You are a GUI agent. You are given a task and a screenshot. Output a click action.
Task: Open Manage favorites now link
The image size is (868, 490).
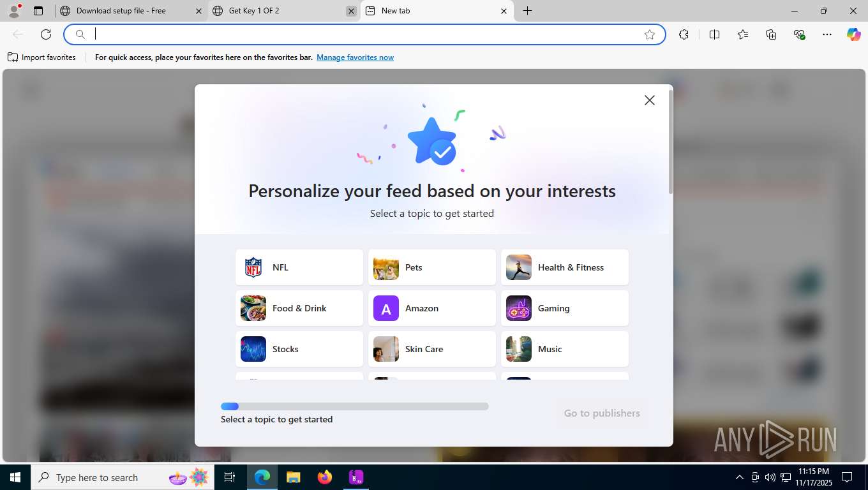click(x=355, y=57)
